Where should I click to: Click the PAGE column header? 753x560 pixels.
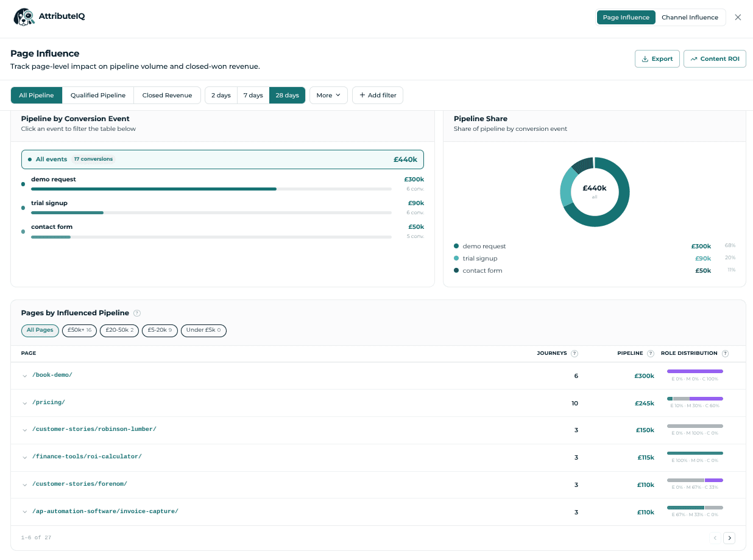[x=29, y=353]
